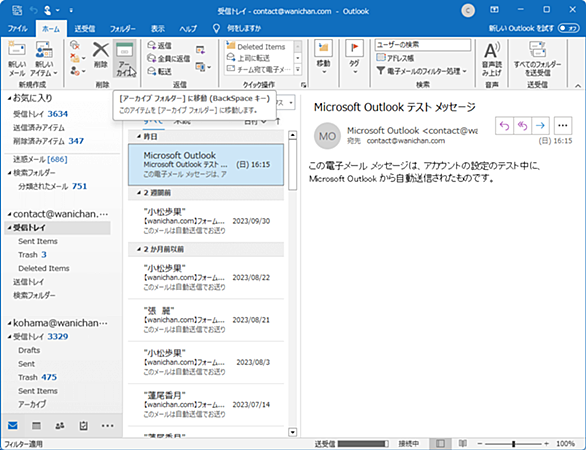
Task: Open the 2023/08/21 張 麗 message
Action: pyautogui.click(x=206, y=320)
